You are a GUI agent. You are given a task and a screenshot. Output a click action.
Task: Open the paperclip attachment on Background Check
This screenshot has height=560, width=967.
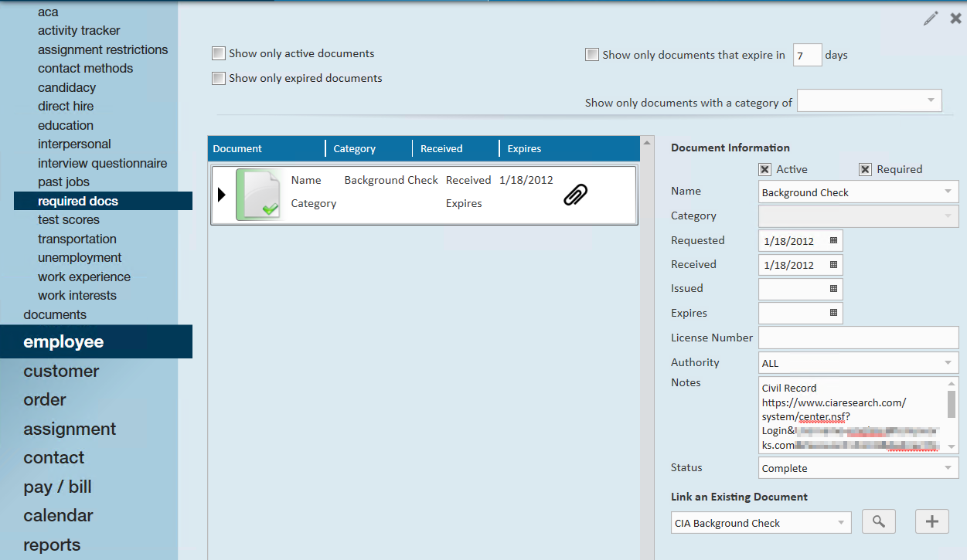(x=575, y=195)
